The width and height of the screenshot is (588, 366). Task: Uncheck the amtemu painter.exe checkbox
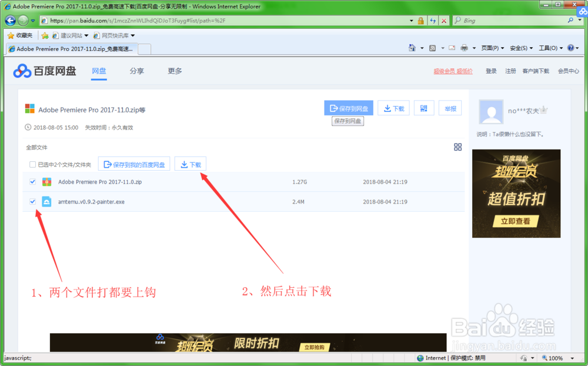[x=32, y=202]
